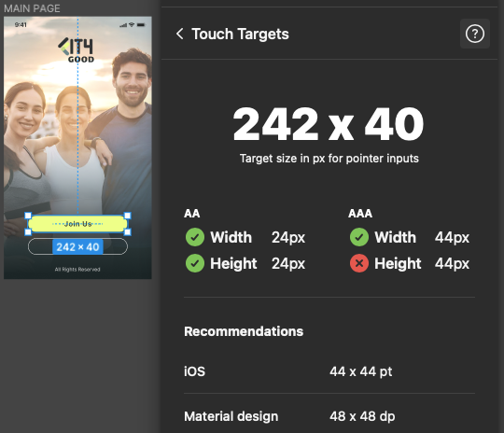This screenshot has height=433, width=504.
Task: Open the help question mark button
Action: (475, 34)
